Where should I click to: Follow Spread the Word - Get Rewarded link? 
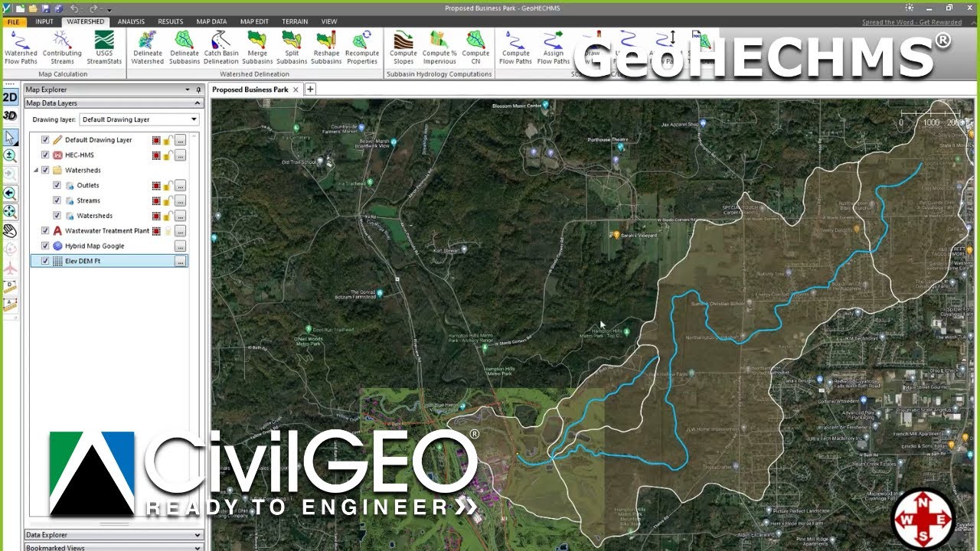point(912,22)
